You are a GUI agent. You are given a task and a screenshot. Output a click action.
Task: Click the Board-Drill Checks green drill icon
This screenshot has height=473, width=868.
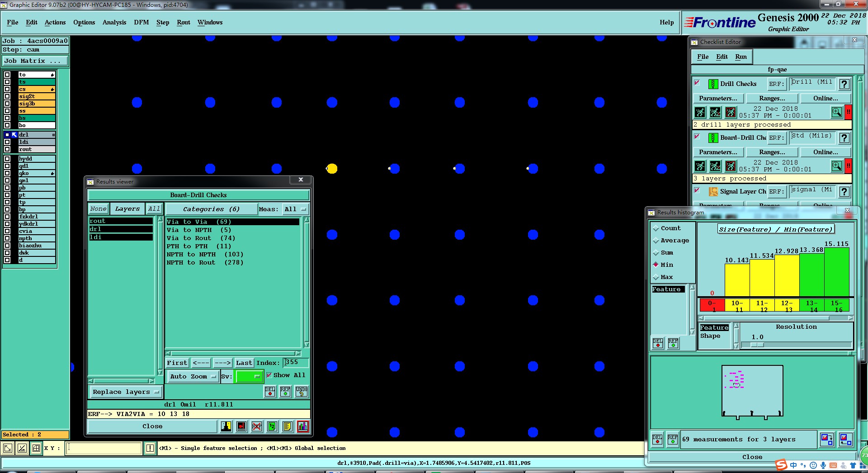point(713,138)
